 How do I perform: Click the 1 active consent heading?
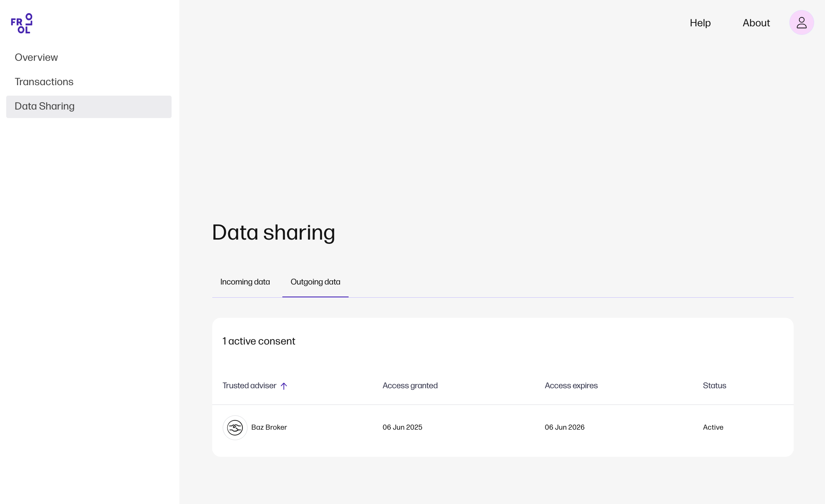[x=259, y=341]
